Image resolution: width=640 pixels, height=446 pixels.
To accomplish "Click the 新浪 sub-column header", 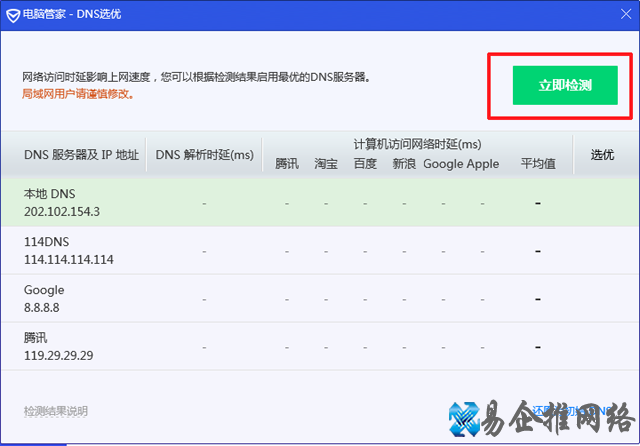I will coord(404,164).
